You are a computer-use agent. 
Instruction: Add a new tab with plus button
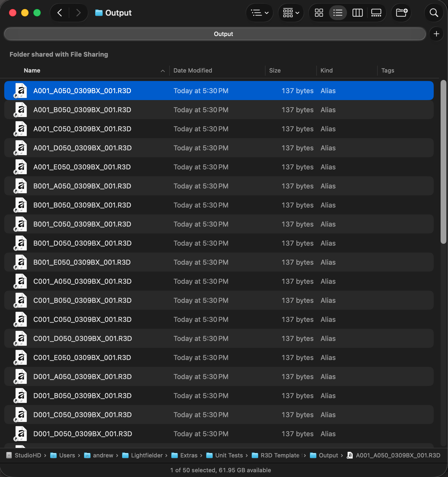pos(436,34)
